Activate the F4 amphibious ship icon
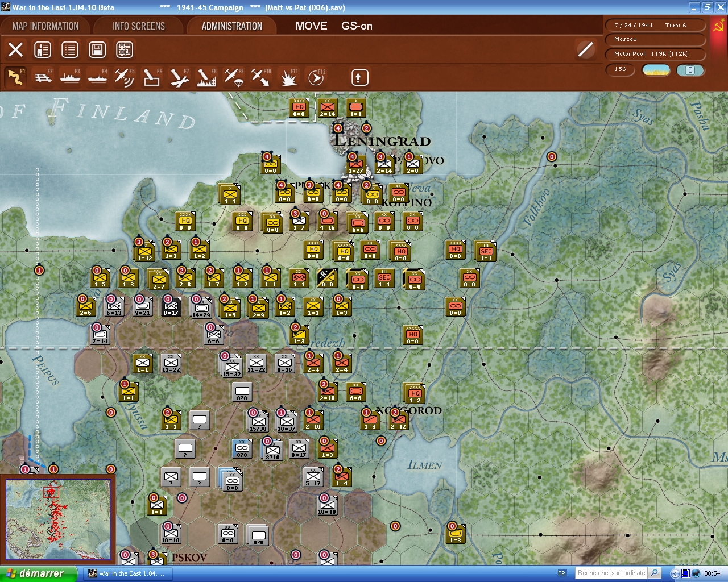728x582 pixels. coord(98,77)
